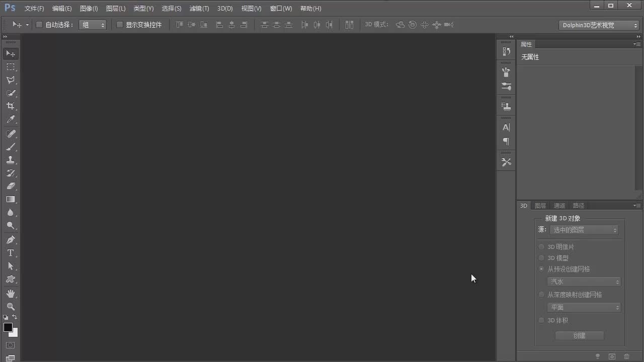The width and height of the screenshot is (644, 362).
Task: Open the Brush panel icon
Action: coord(506,72)
